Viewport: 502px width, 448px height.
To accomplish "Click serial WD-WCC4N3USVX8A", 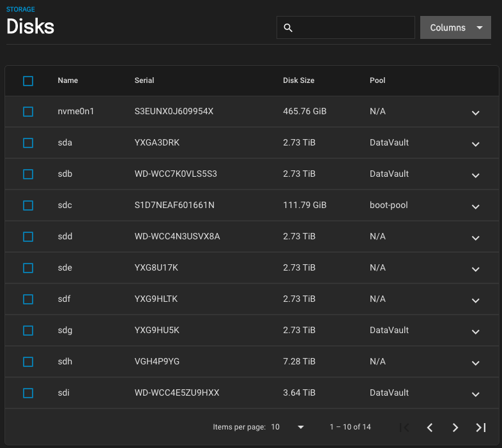I will pos(177,237).
